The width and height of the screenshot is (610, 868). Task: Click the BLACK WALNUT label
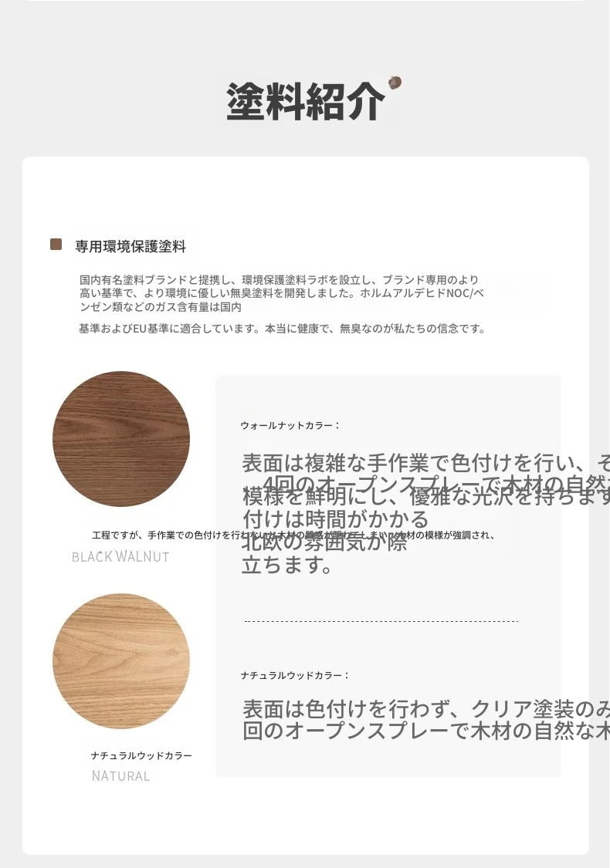pos(120,556)
